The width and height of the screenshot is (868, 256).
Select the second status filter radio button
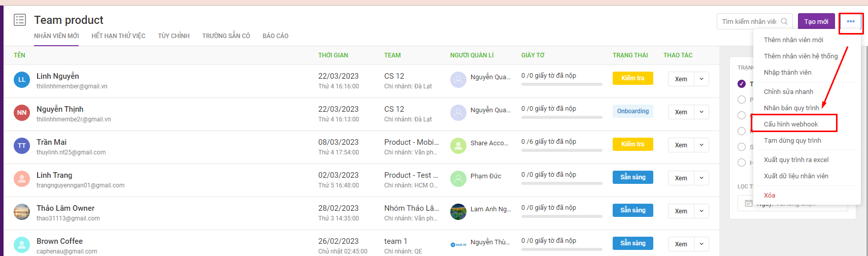(742, 100)
